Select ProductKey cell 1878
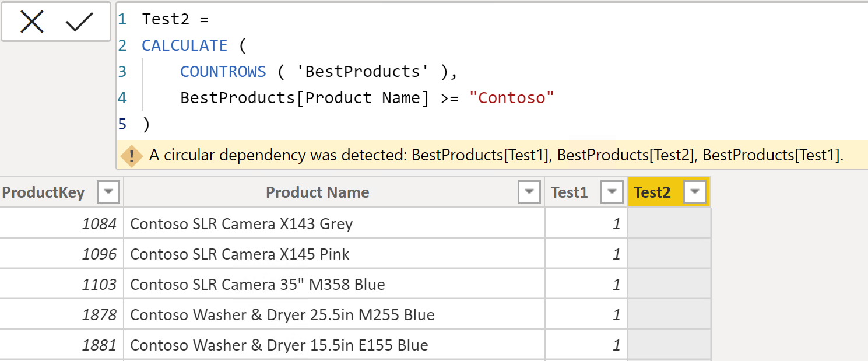 click(62, 314)
